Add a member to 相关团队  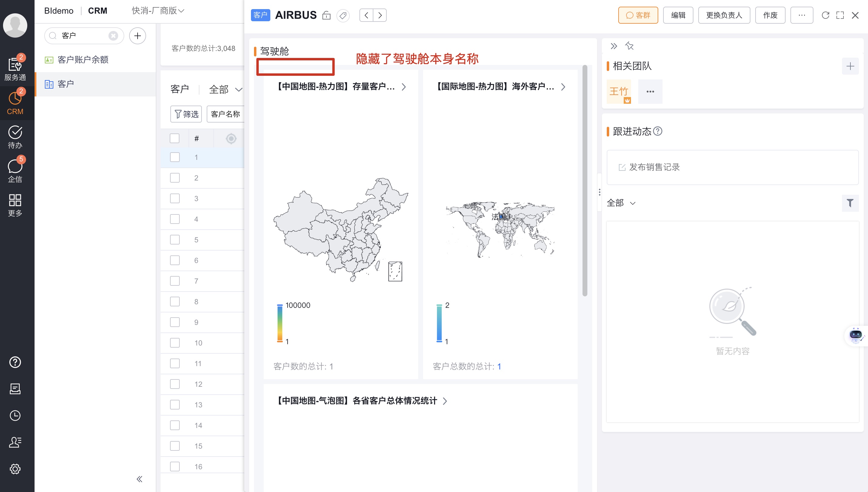850,66
